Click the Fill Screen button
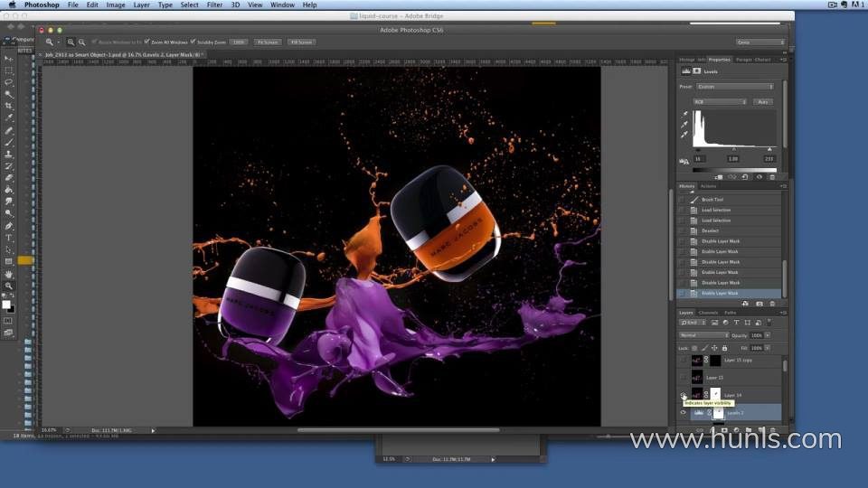This screenshot has width=868, height=488. 301,42
